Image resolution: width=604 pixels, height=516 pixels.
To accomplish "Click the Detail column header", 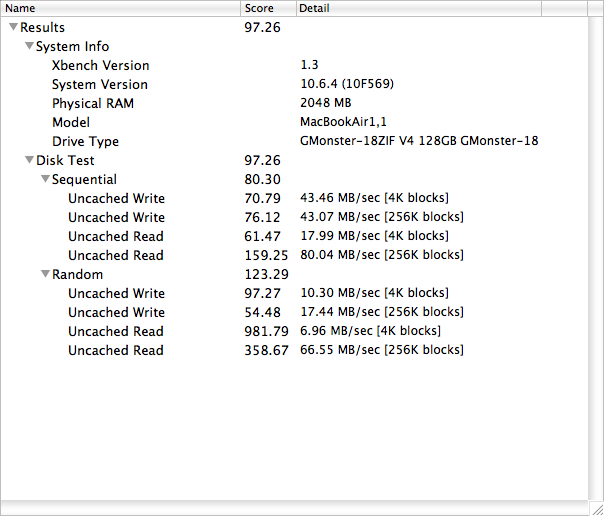I will pos(419,8).
